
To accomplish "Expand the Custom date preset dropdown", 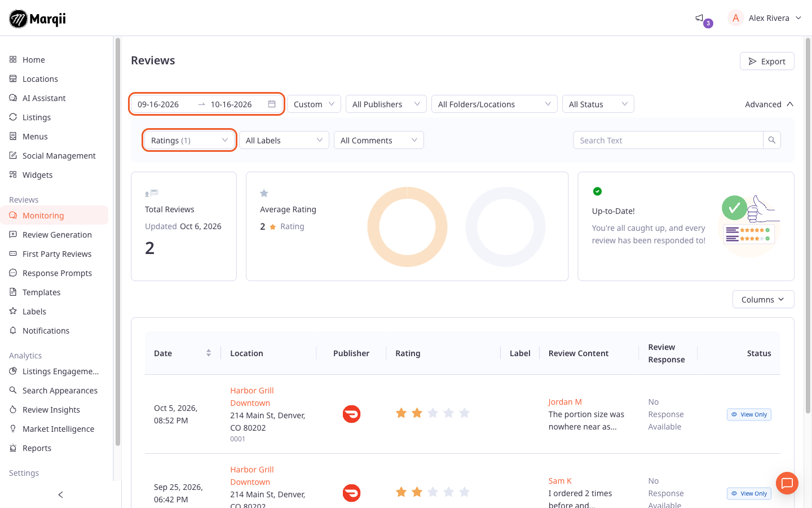I will 314,104.
